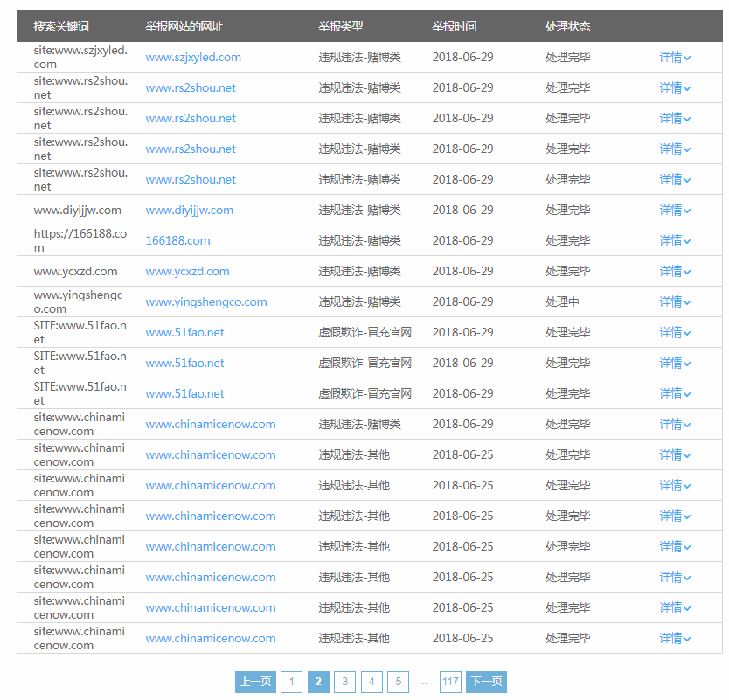This screenshot has height=700, width=729.
Task: Expand 详情 for the diyijjw.com report
Action: 674,210
